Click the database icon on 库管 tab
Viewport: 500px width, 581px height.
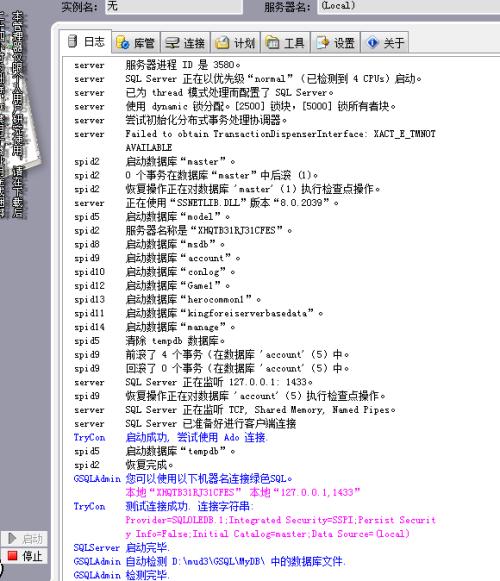pos(122,43)
